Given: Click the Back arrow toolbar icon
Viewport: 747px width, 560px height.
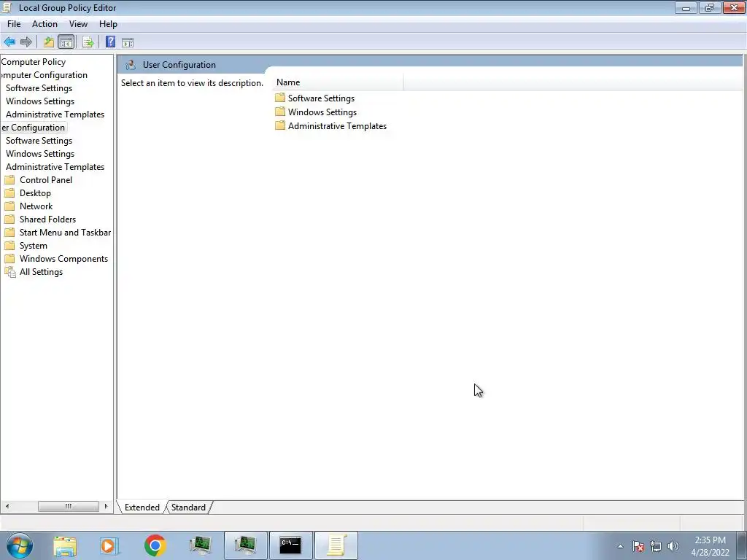Looking at the screenshot, I should (x=9, y=42).
